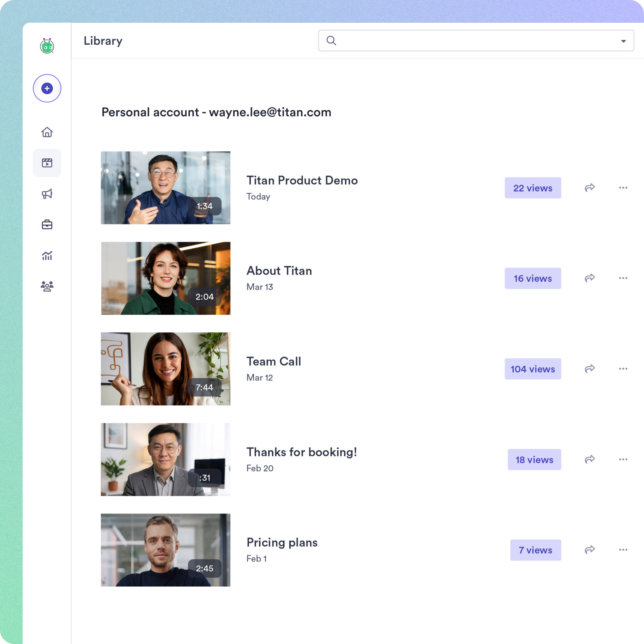644x644 pixels.
Task: Expand the search bar dropdown arrow
Action: coord(623,41)
